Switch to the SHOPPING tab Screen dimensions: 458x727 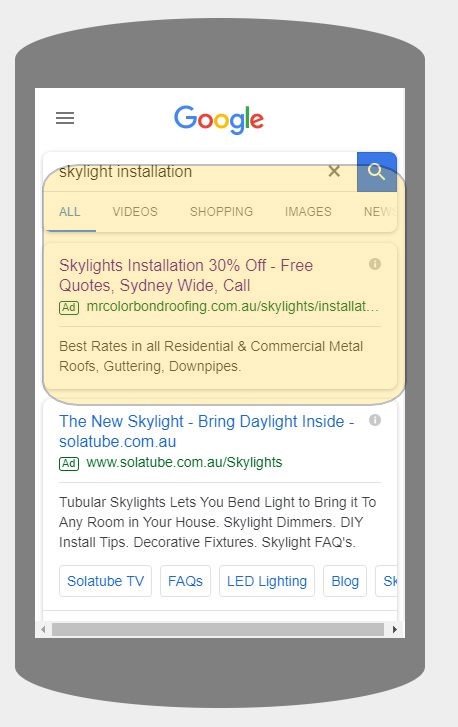click(x=221, y=212)
